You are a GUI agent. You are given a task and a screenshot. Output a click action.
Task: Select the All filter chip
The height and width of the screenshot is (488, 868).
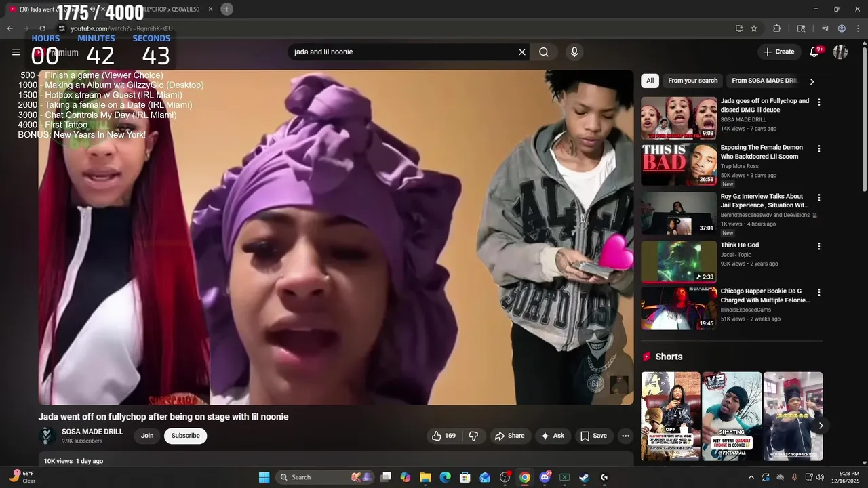(x=650, y=81)
